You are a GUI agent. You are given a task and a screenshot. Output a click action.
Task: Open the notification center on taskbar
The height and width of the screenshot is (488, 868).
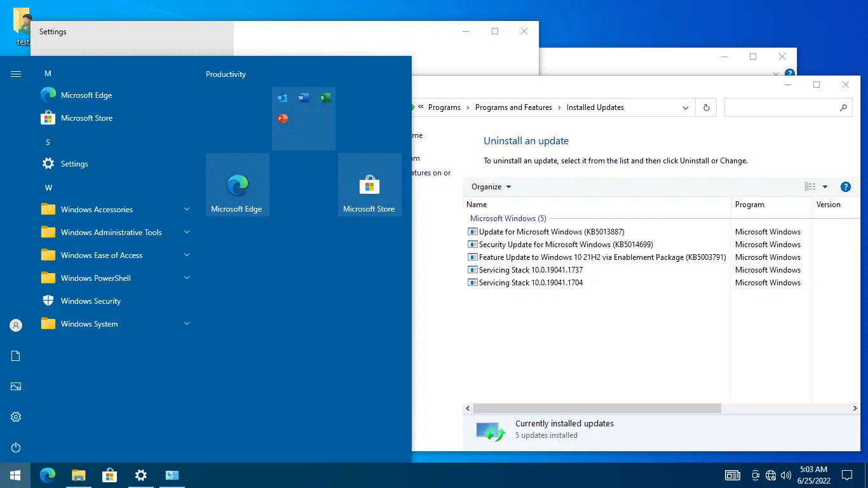[846, 475]
